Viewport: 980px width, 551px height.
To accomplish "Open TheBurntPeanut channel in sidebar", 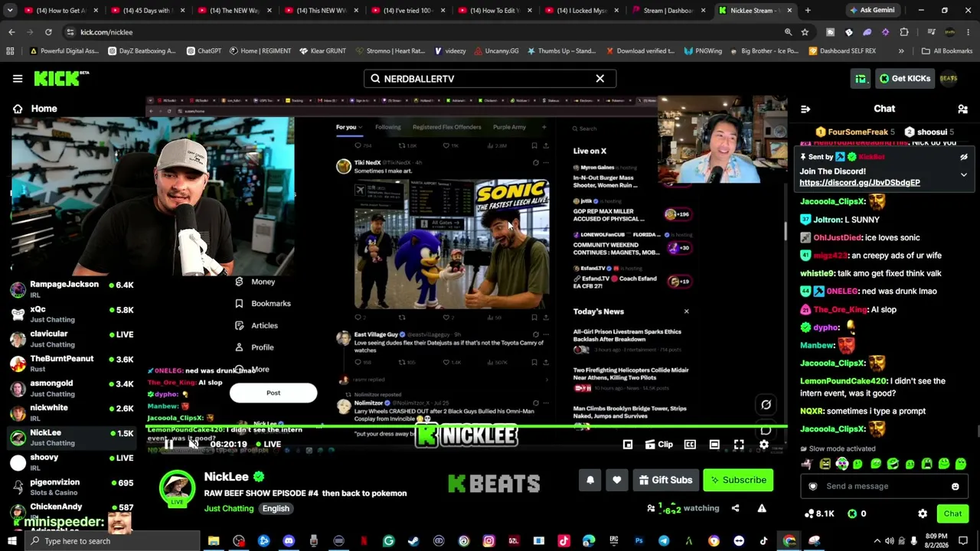I will [x=73, y=363].
